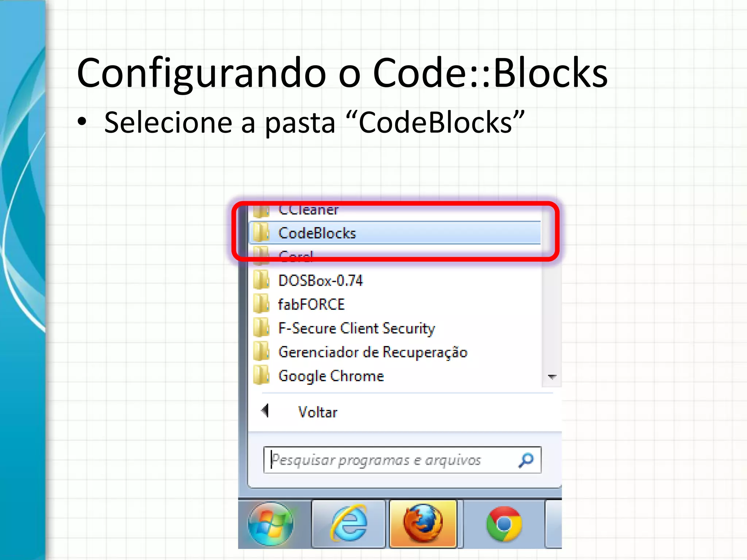
Task: Click the Google Chrome folder icon
Action: [261, 375]
